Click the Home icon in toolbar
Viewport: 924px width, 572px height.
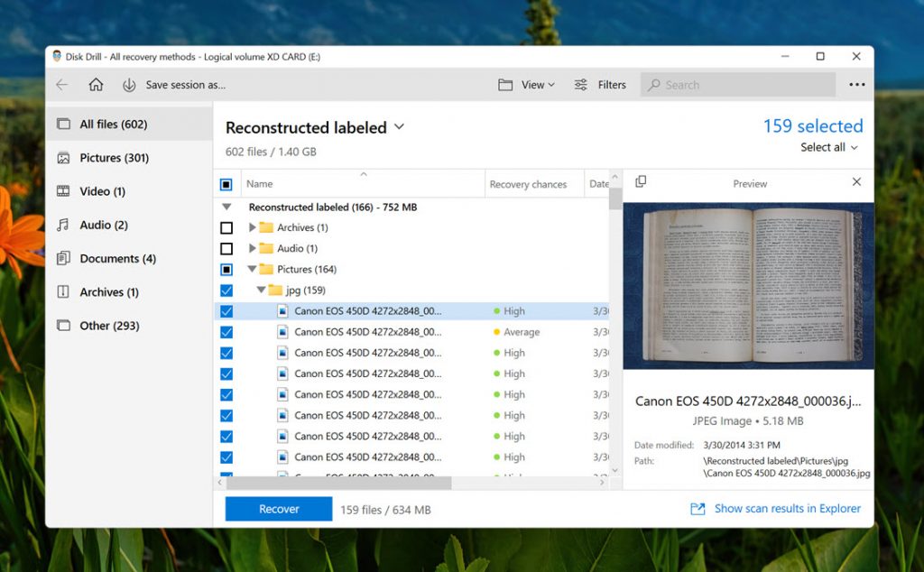tap(96, 85)
